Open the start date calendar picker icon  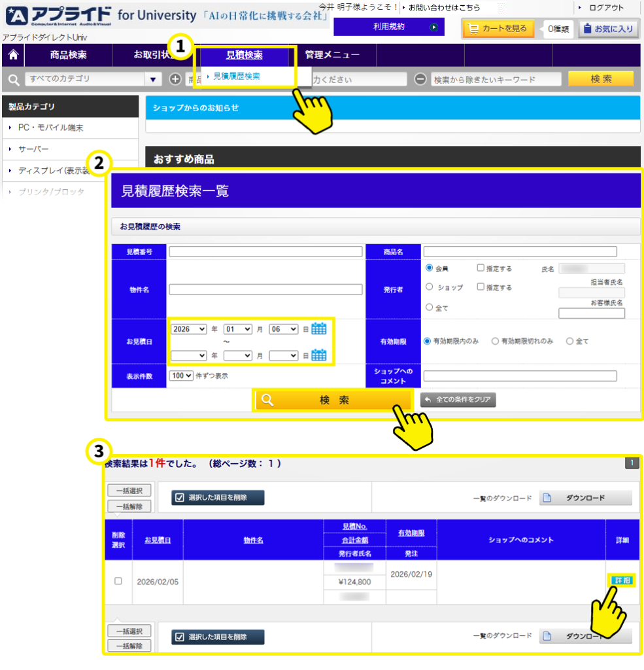(x=318, y=329)
